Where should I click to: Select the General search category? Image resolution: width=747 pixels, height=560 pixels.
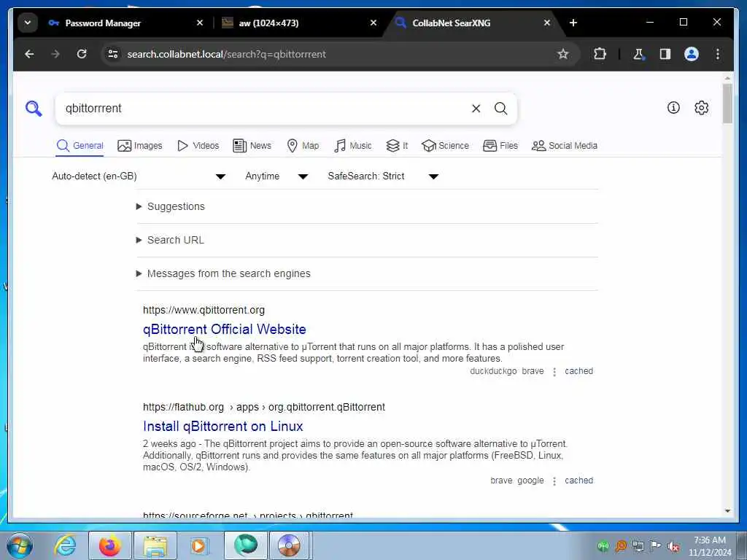[x=80, y=146]
